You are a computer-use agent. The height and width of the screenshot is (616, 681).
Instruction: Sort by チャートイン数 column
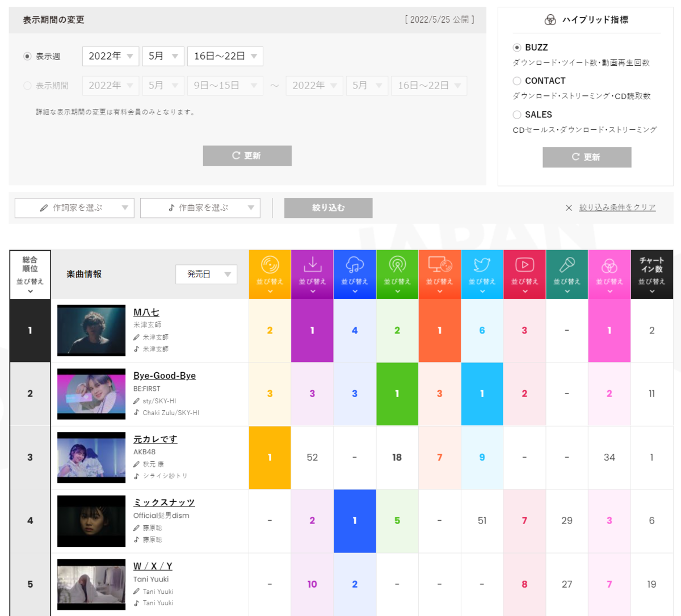[x=652, y=275]
